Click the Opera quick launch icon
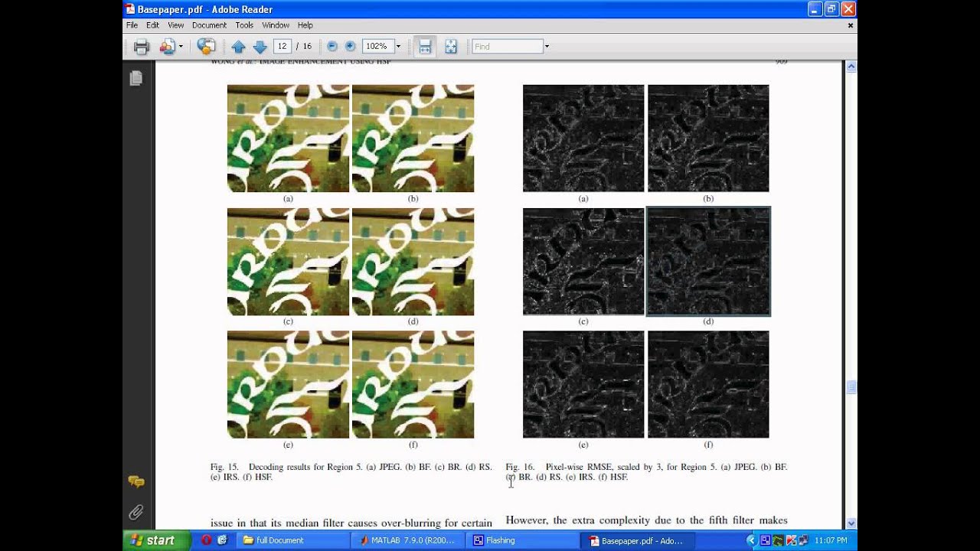The height and width of the screenshot is (551, 980). tap(206, 540)
